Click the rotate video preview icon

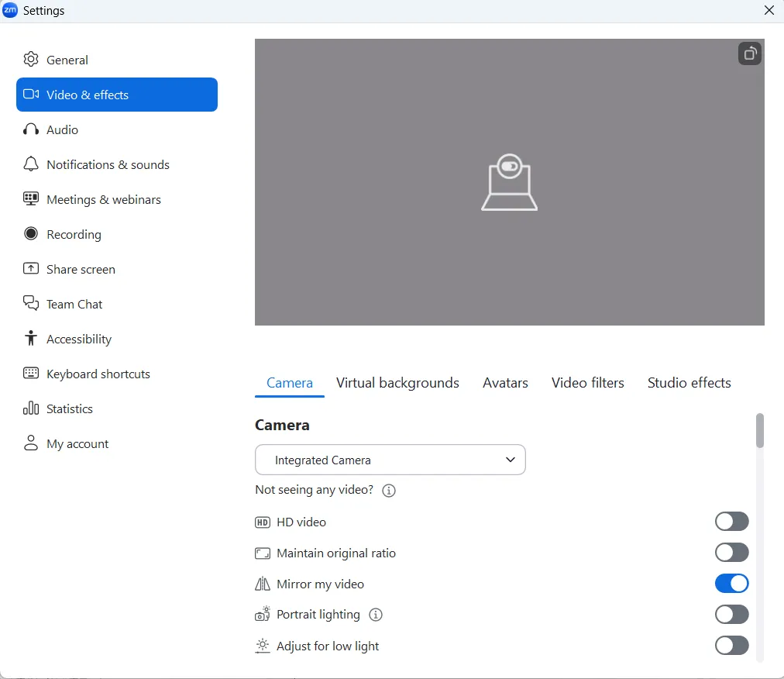coord(749,53)
